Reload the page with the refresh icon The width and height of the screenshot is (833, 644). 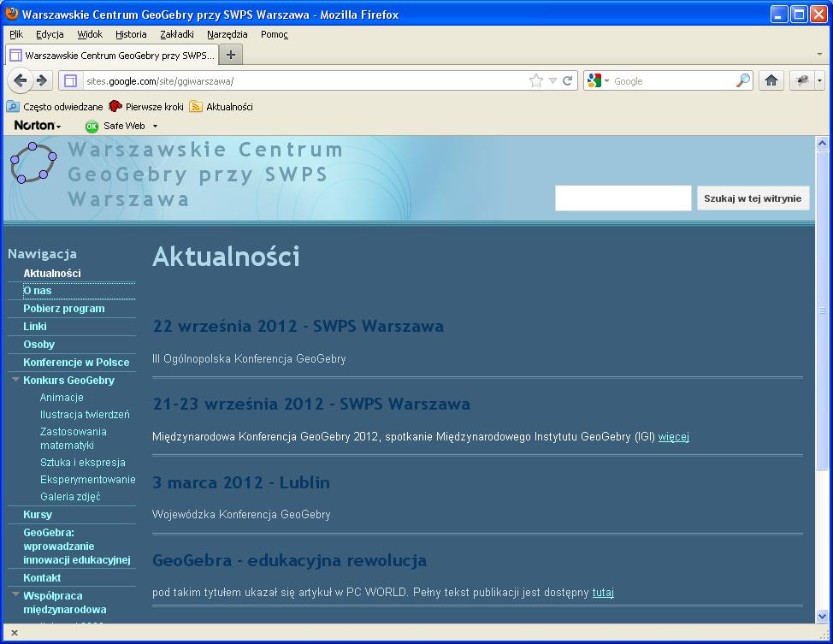pos(568,80)
